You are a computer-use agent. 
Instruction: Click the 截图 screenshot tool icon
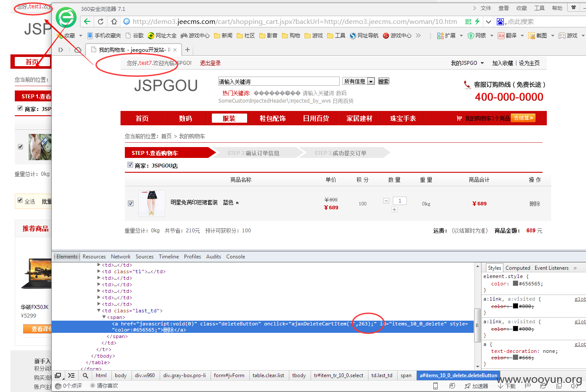(532, 36)
